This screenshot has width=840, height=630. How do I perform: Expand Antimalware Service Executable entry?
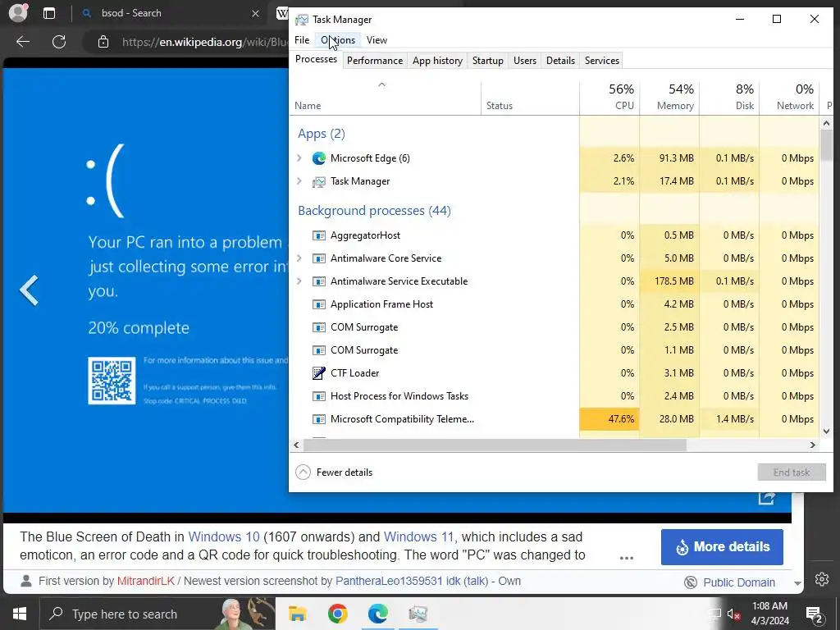pyautogui.click(x=299, y=281)
